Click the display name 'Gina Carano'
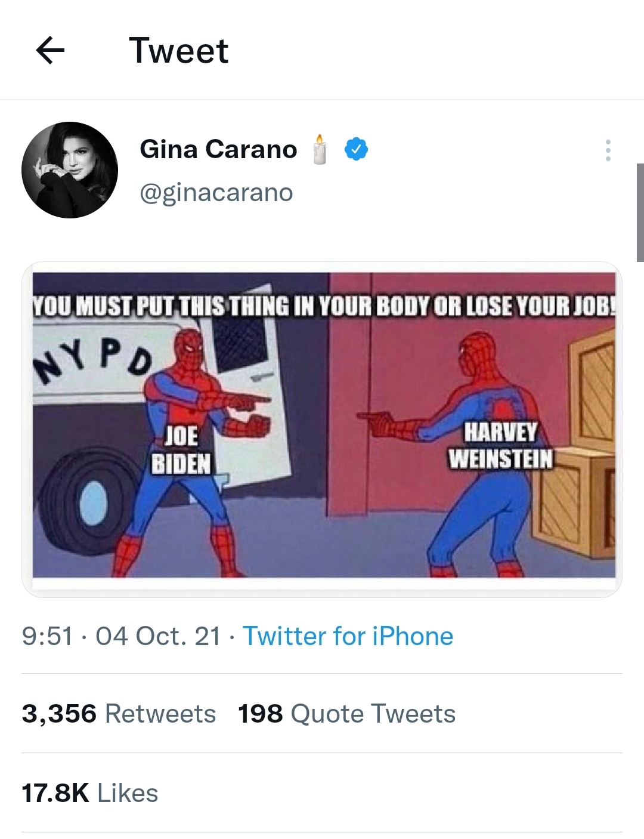 (x=218, y=149)
